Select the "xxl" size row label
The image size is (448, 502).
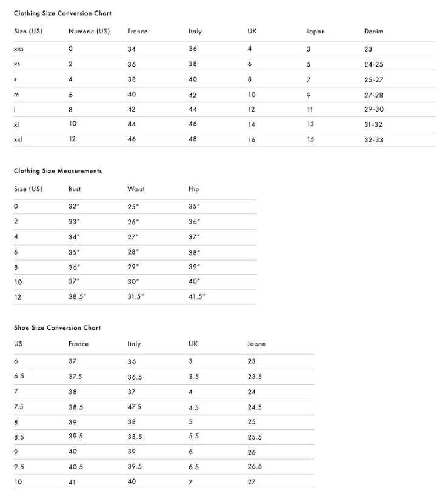[x=19, y=139]
